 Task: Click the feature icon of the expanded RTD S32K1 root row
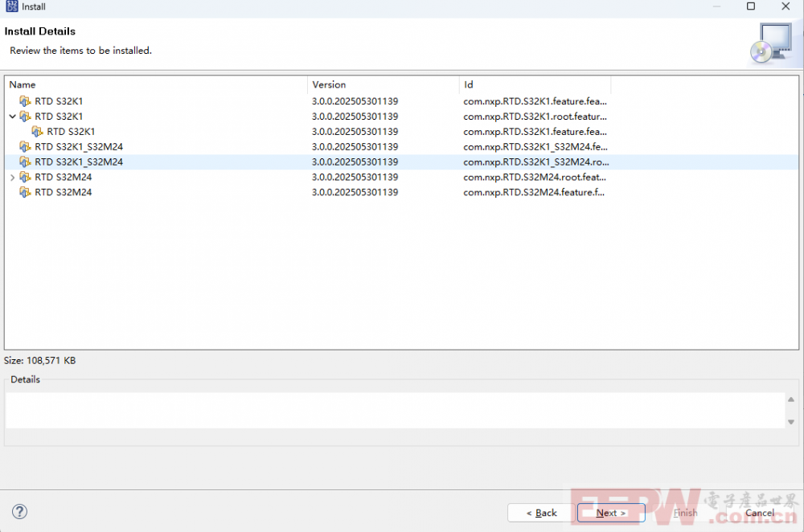pyautogui.click(x=25, y=117)
